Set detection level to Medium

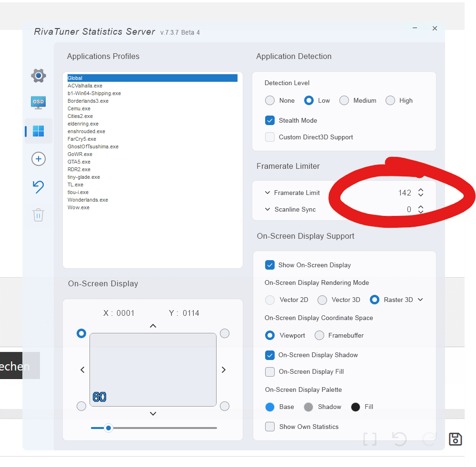344,100
